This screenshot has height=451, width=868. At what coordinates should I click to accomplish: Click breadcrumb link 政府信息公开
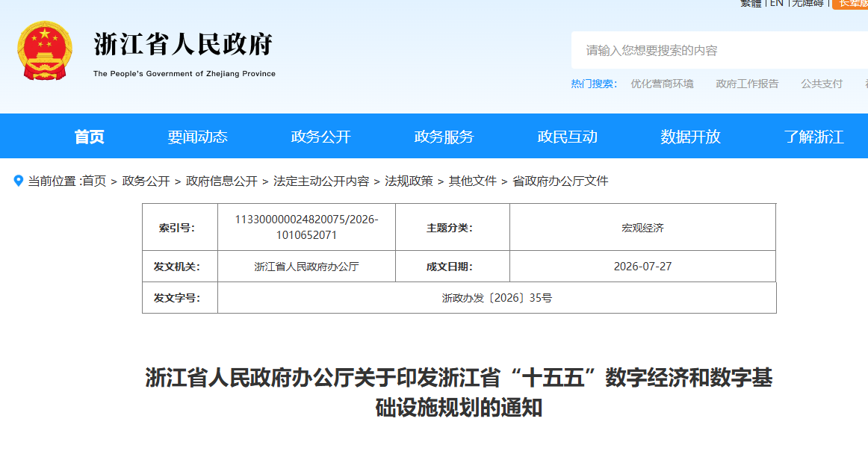[221, 181]
